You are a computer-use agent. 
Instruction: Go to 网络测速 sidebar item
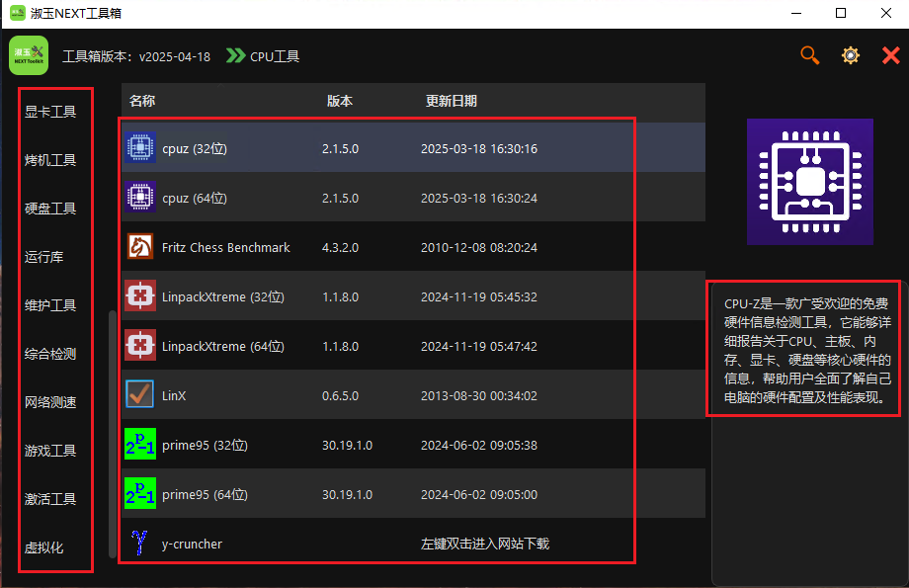pos(50,402)
